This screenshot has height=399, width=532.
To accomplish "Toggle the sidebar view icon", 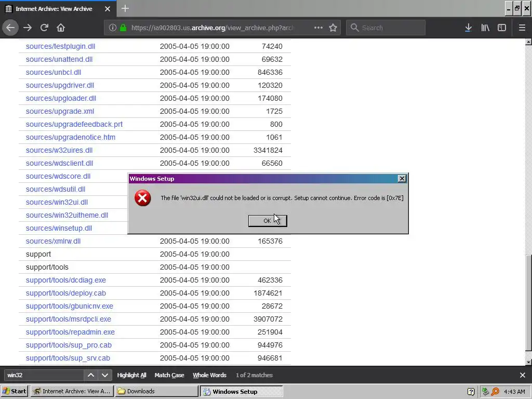I will coord(502,28).
